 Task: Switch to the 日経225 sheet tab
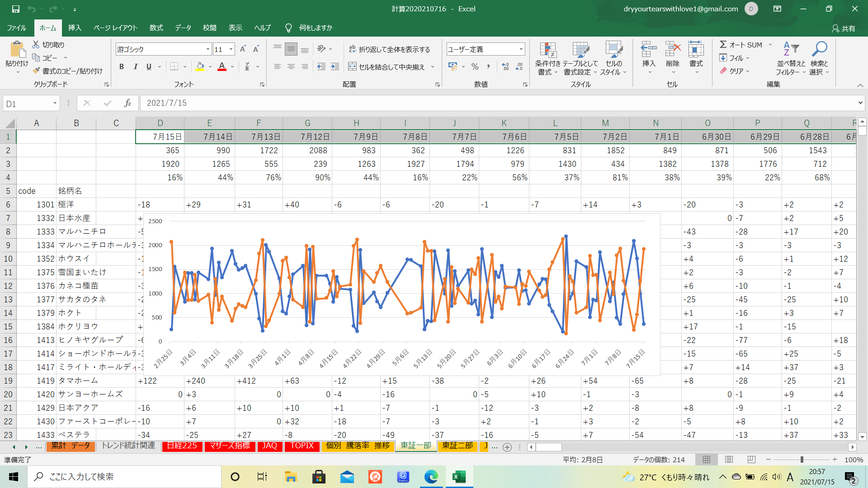coord(182,446)
